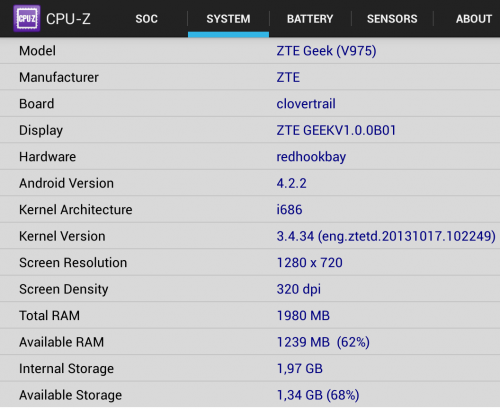500x409 pixels.
Task: Select the Internal Storage value 1,97 GB
Action: [300, 369]
